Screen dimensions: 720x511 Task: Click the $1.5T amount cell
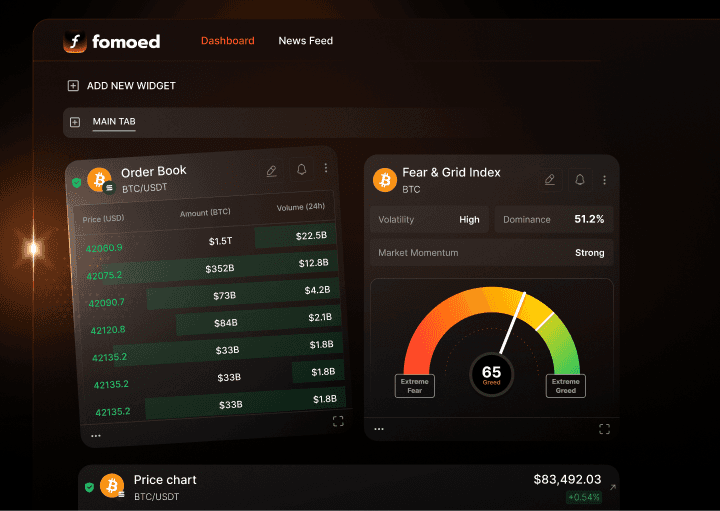(x=220, y=241)
